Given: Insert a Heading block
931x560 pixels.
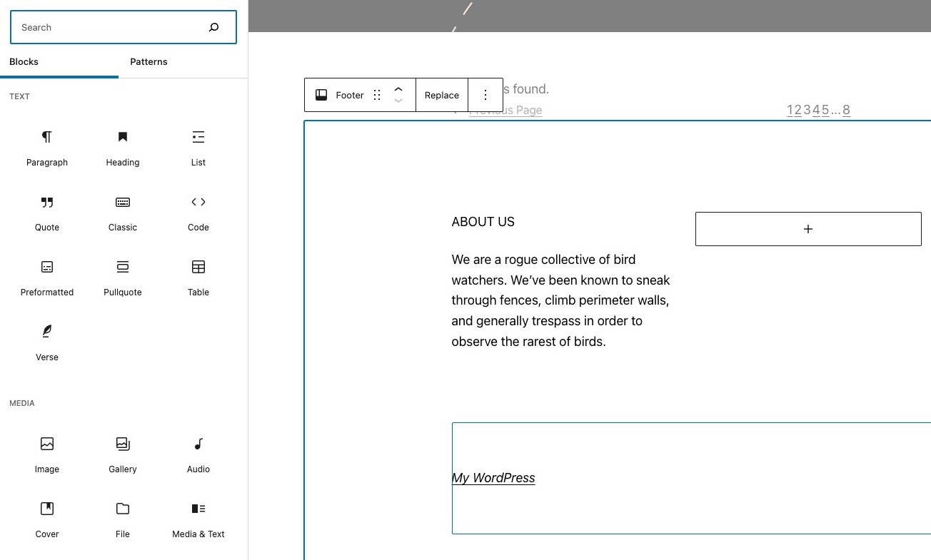Looking at the screenshot, I should [123, 148].
